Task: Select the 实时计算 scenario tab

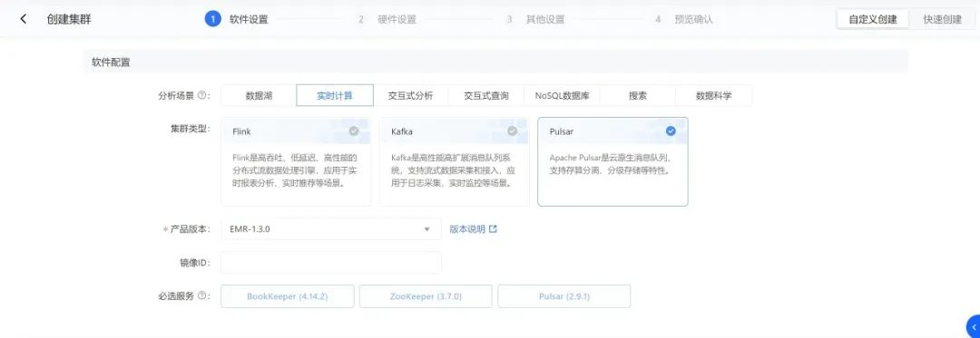Action: click(x=334, y=96)
